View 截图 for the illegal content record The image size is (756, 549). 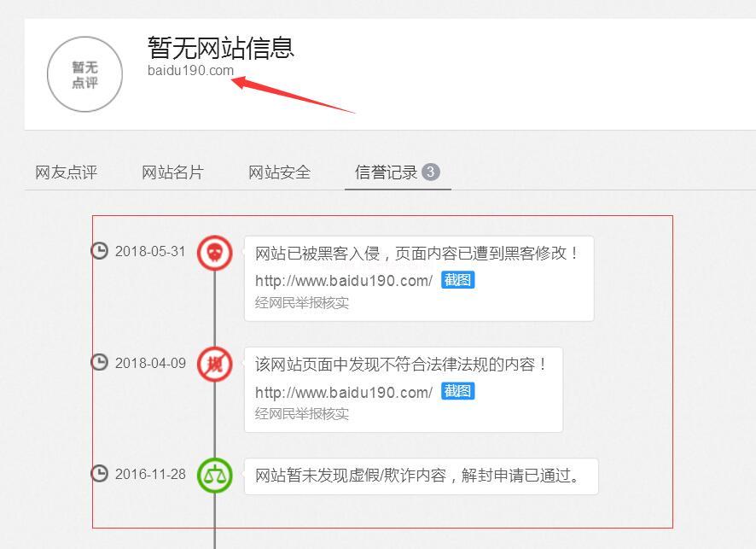point(457,391)
